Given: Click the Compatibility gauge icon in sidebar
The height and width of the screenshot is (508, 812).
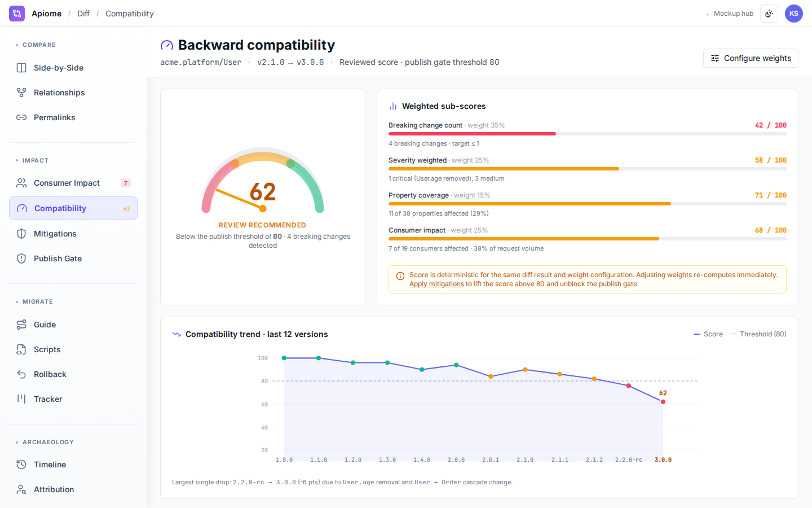Looking at the screenshot, I should (22, 208).
